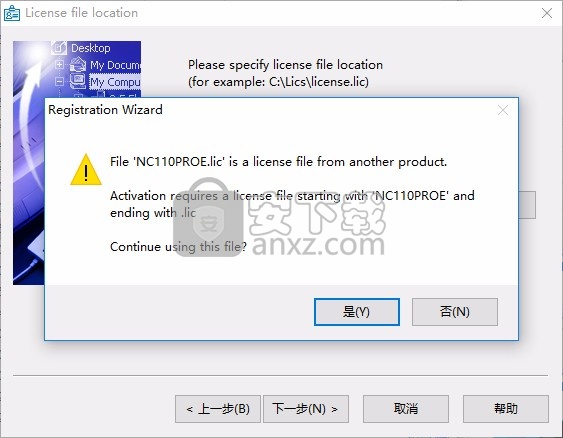The image size is (563, 438).
Task: Click the yellow warning triangle icon
Action: click(86, 169)
